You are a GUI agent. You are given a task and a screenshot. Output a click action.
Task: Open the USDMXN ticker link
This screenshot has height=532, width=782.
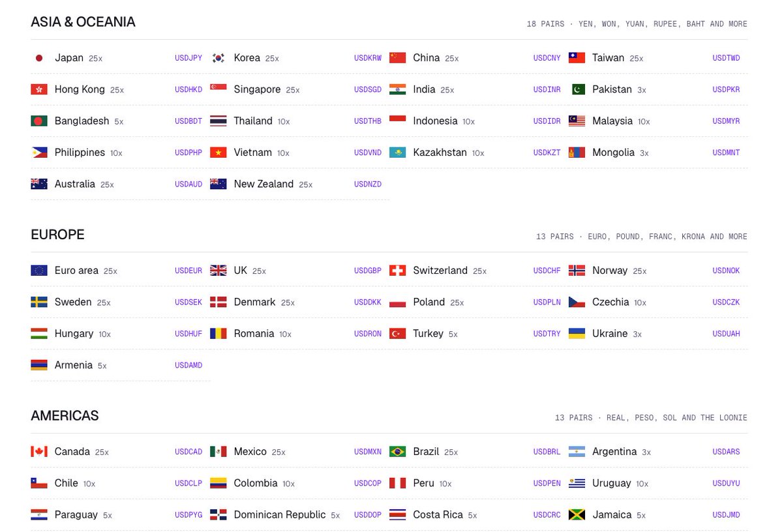click(x=368, y=451)
